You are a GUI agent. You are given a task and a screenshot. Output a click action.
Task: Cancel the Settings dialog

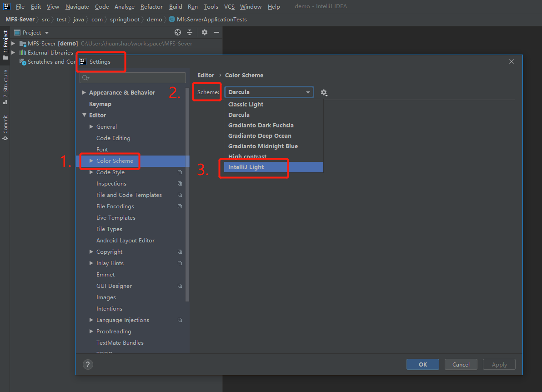pyautogui.click(x=461, y=364)
